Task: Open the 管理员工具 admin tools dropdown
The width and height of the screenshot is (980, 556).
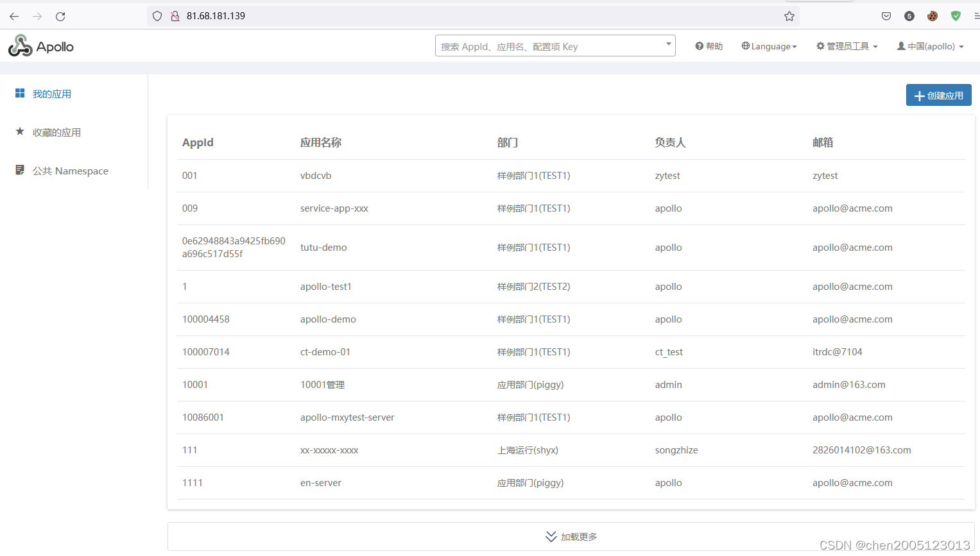Action: [847, 46]
